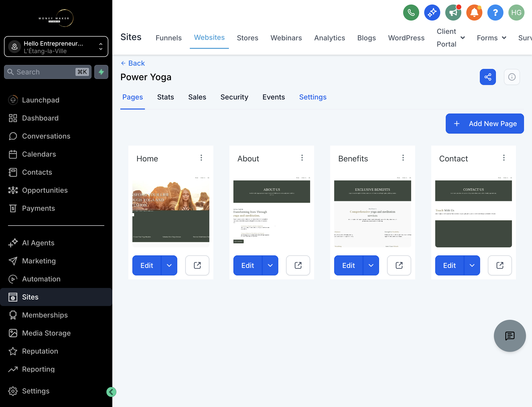The width and height of the screenshot is (532, 407).
Task: Go to Funnels in top navigation
Action: tap(168, 38)
